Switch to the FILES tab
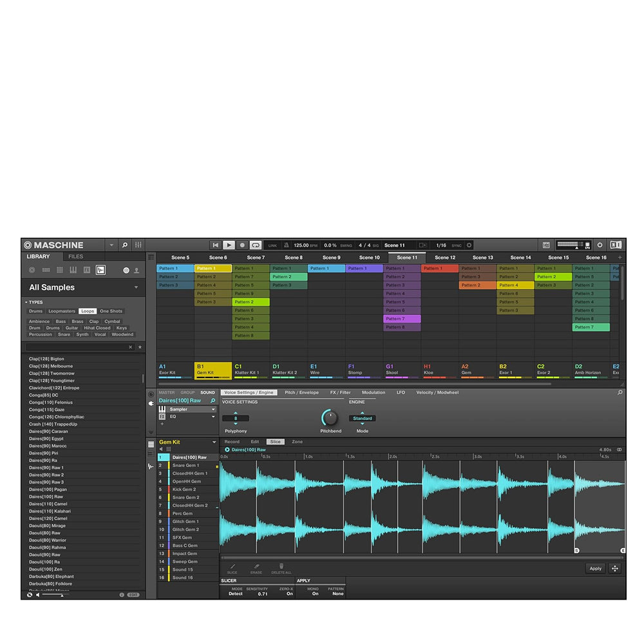The width and height of the screenshot is (644, 644). tap(75, 256)
